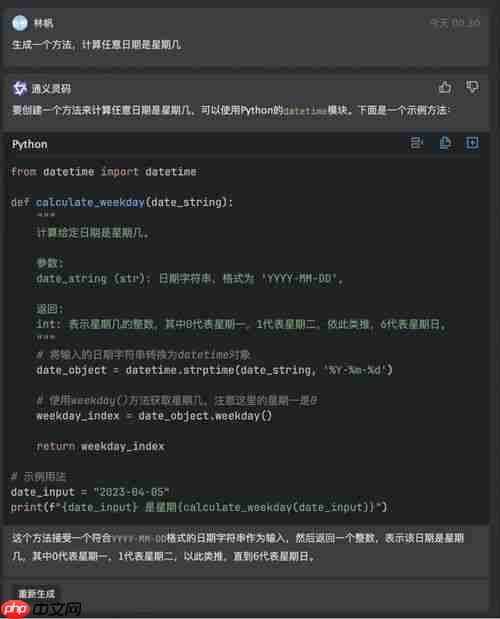Viewport: 500px width, 619px height.
Task: Click 'return weekday_index' line
Action: click(100, 446)
